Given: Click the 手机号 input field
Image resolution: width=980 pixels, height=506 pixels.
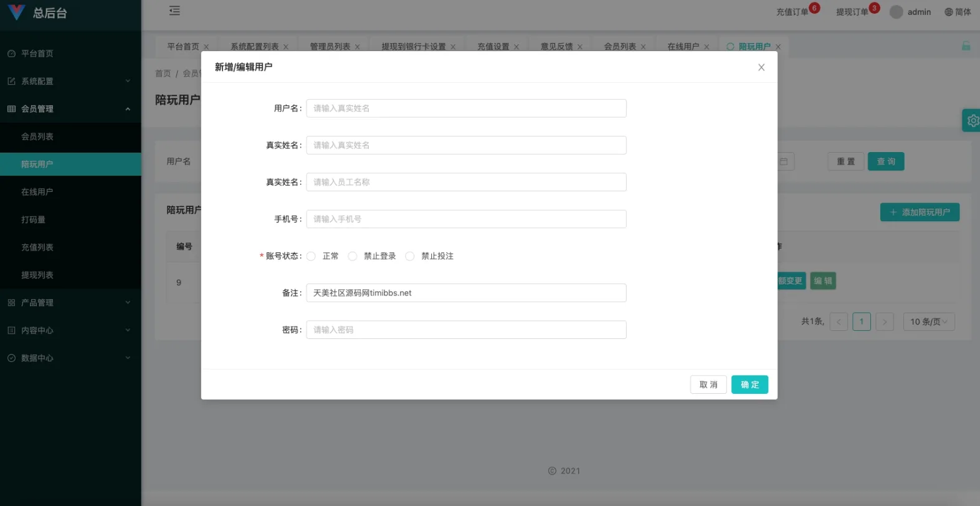Looking at the screenshot, I should 465,219.
